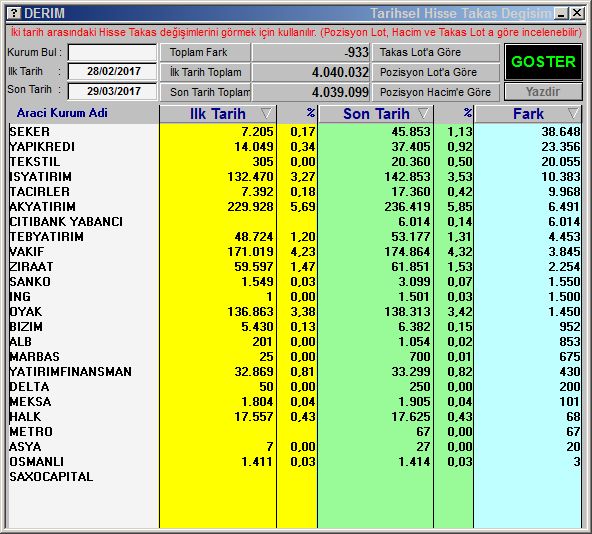
Task: Click the total value 4.040.032
Action: [340, 72]
